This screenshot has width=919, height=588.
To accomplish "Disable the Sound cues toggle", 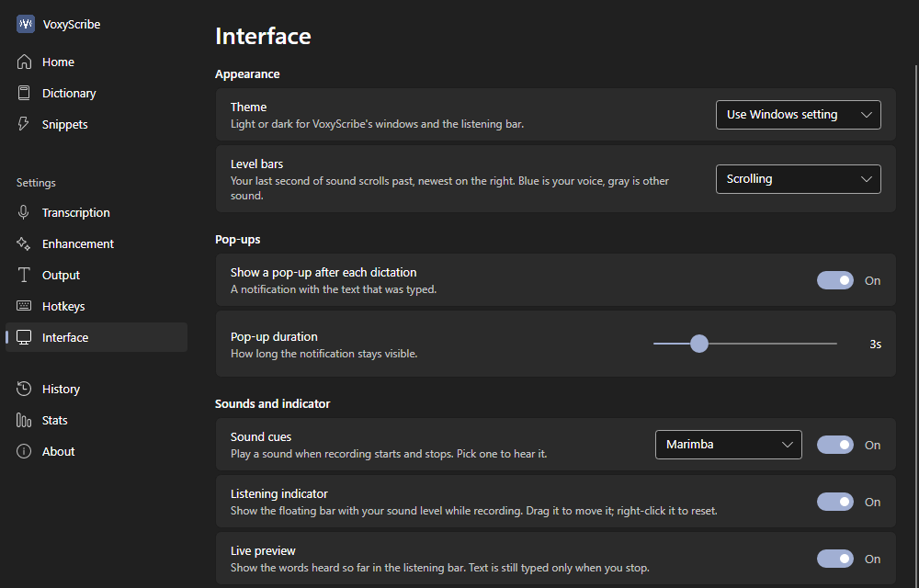I will pos(835,445).
